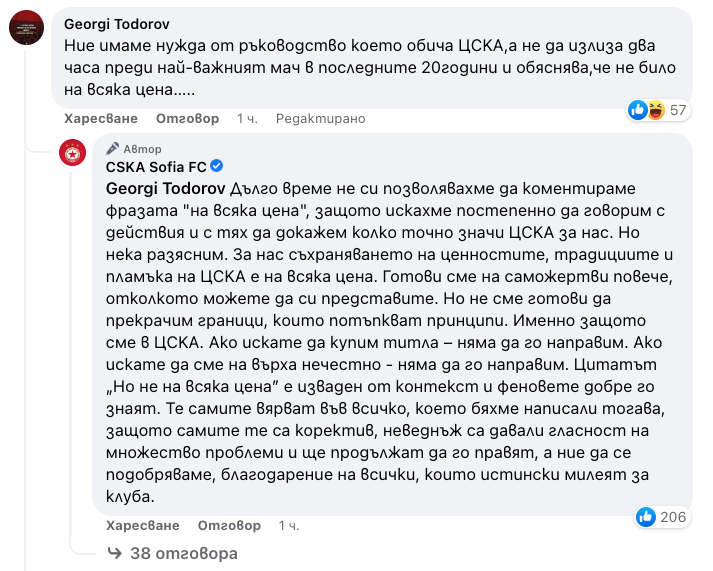Open the CSKA Sofia FC page name
The width and height of the screenshot is (713, 571).
pyautogui.click(x=155, y=167)
